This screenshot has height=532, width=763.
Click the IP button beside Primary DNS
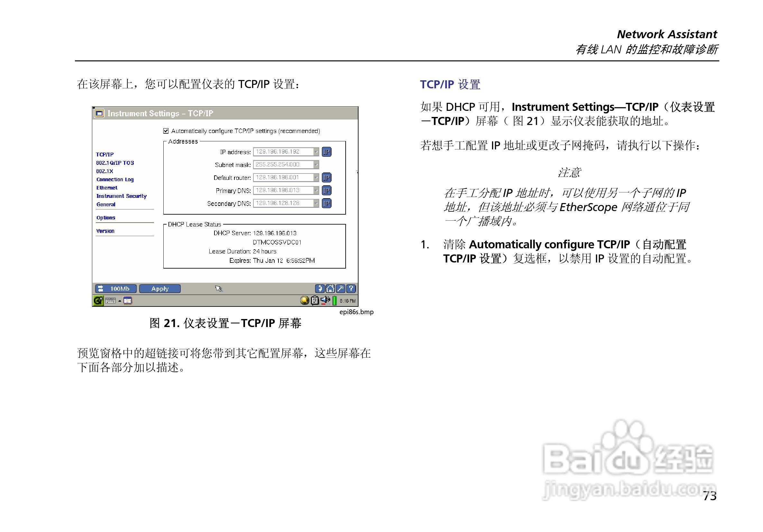326,190
